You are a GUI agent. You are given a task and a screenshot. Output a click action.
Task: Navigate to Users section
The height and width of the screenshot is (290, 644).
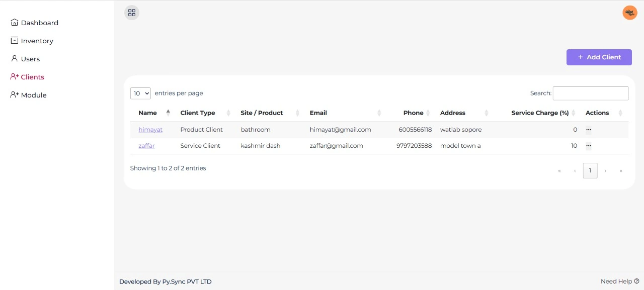coord(30,59)
